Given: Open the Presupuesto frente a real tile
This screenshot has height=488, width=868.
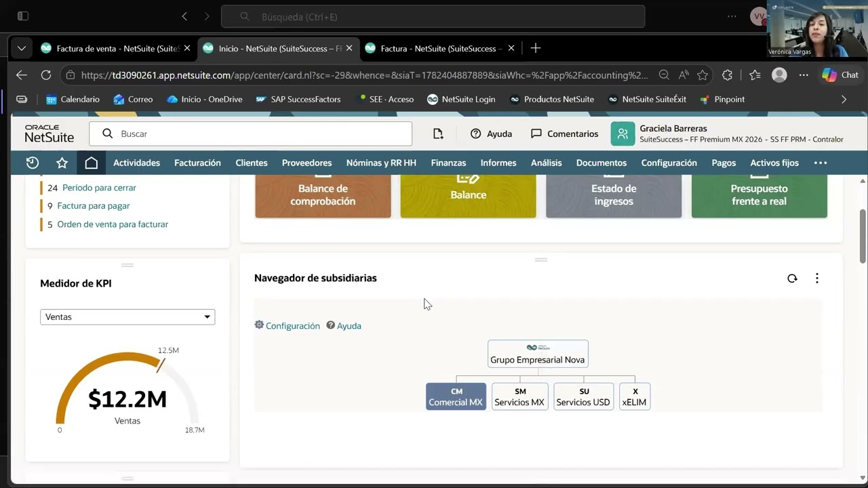Looking at the screenshot, I should tap(759, 197).
